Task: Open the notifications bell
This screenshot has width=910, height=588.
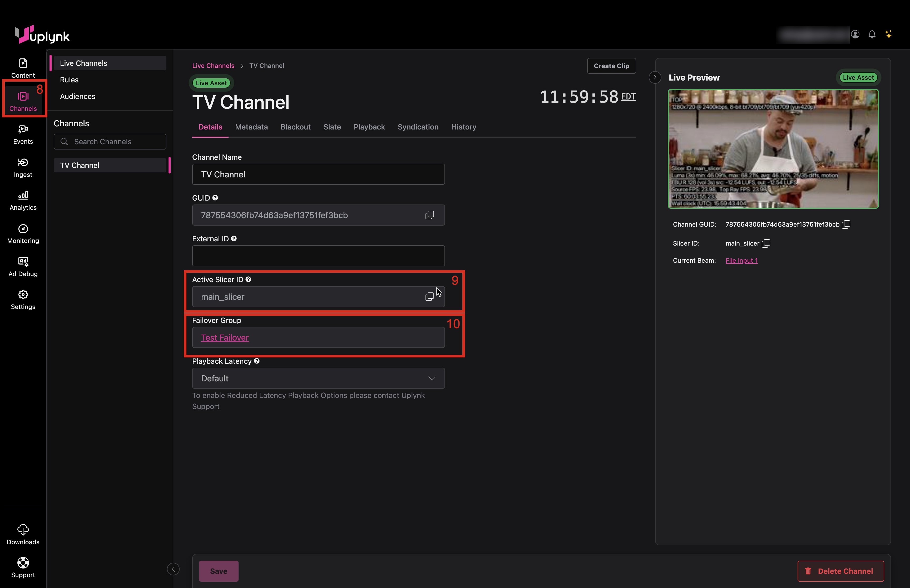Action: tap(872, 34)
